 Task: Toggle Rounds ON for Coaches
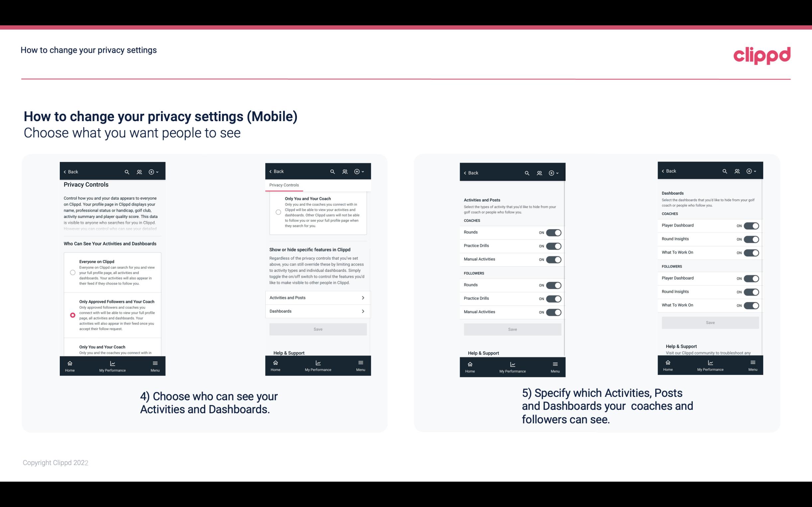click(x=553, y=232)
